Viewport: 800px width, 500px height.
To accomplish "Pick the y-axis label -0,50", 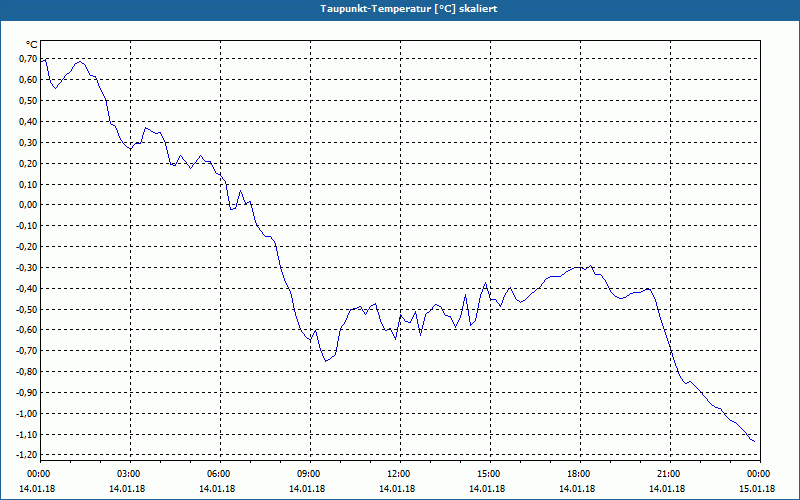I will [x=27, y=309].
